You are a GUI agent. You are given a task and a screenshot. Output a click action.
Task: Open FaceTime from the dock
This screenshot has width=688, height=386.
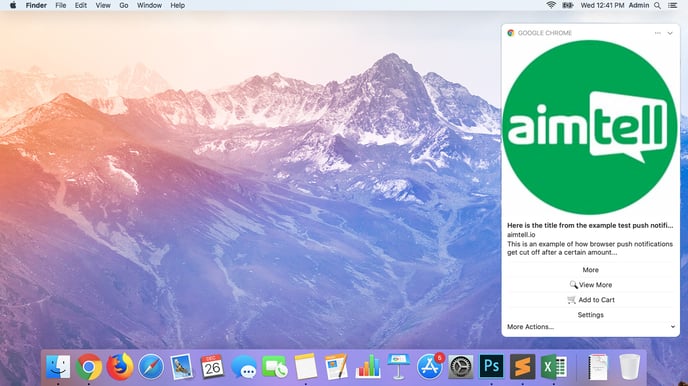coord(275,367)
